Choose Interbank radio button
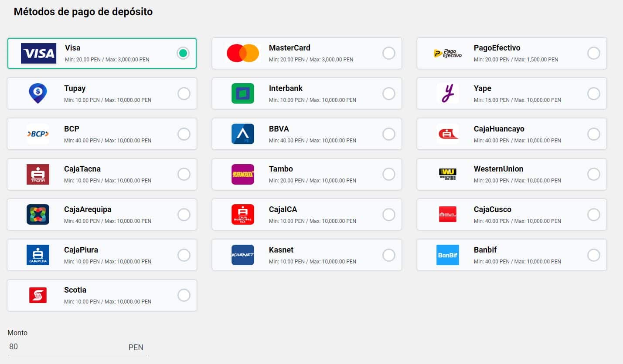The image size is (623, 364). click(x=389, y=94)
